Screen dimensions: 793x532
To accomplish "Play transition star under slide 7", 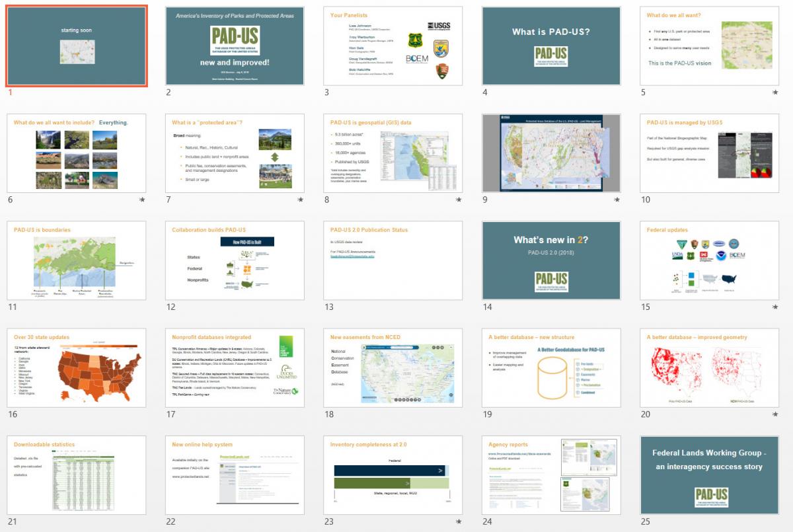I will pos(301,199).
